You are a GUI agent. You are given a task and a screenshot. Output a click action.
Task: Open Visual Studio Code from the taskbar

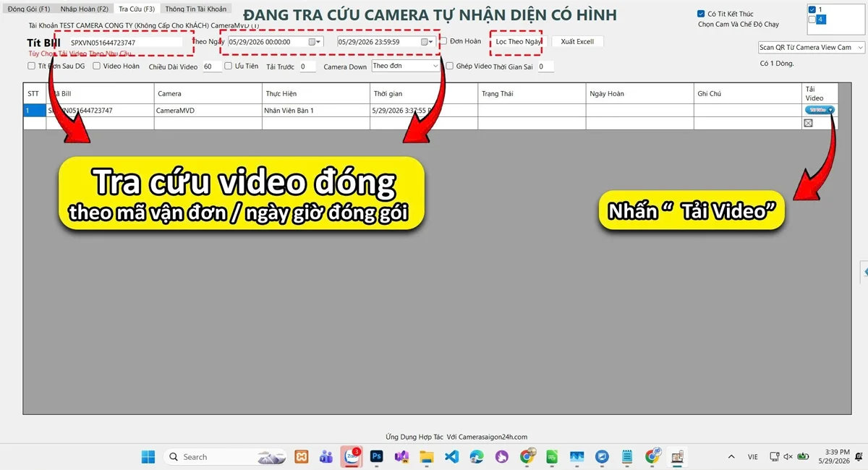pyautogui.click(x=451, y=457)
